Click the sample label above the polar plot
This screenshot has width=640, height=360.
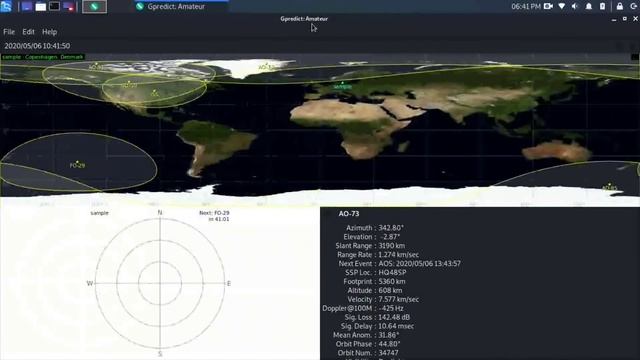100,213
